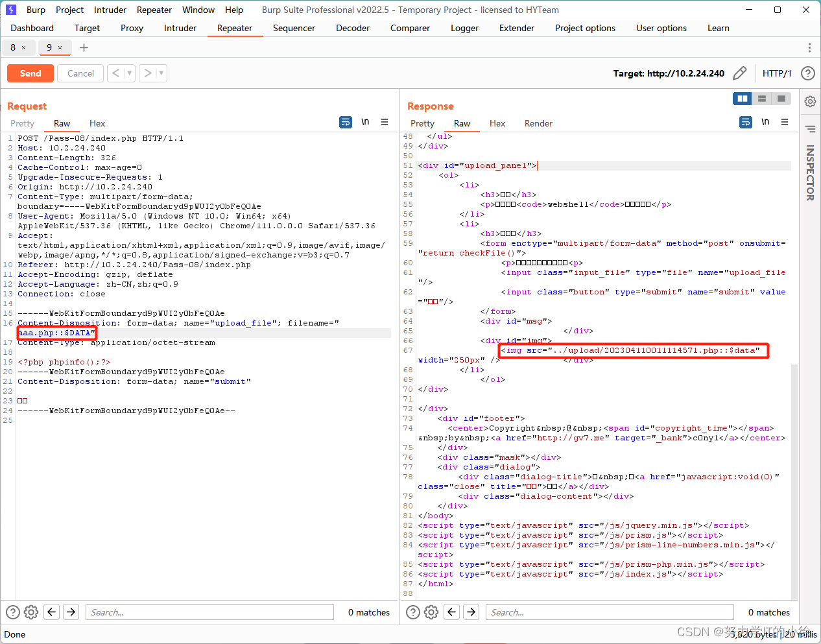The width and height of the screenshot is (821, 644).
Task: Jump to the previous Response search match
Action: [452, 612]
